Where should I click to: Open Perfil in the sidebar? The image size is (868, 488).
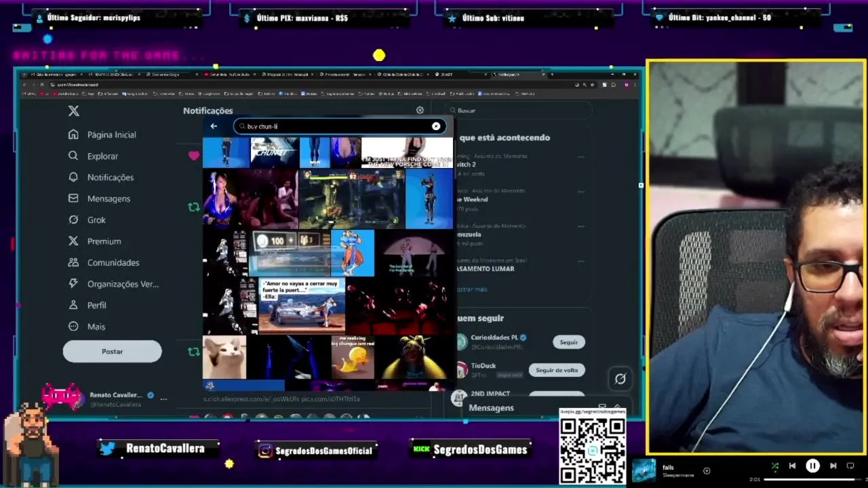(x=87, y=305)
